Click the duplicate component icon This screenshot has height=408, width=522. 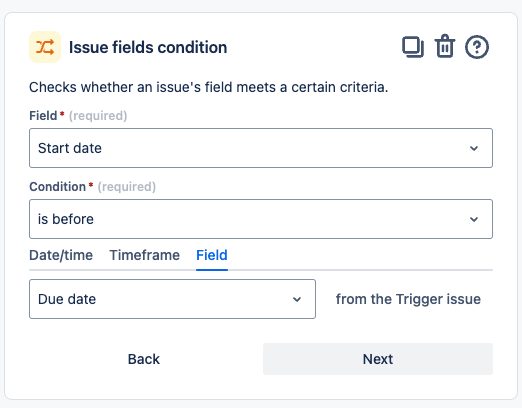[x=413, y=47]
